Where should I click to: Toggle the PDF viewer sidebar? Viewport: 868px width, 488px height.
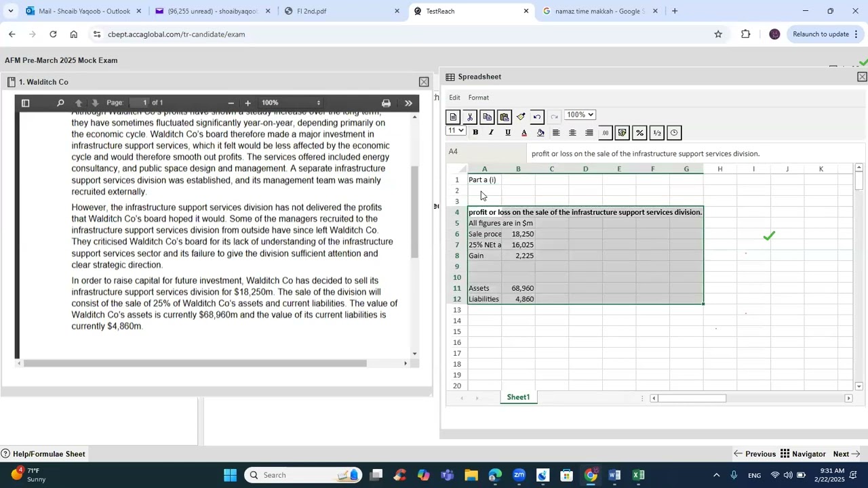pyautogui.click(x=26, y=103)
